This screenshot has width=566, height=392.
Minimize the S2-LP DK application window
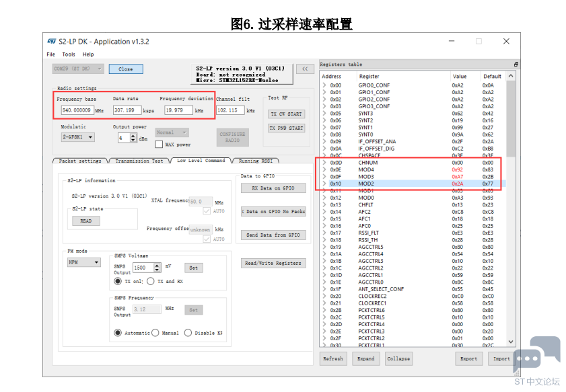[x=452, y=41]
